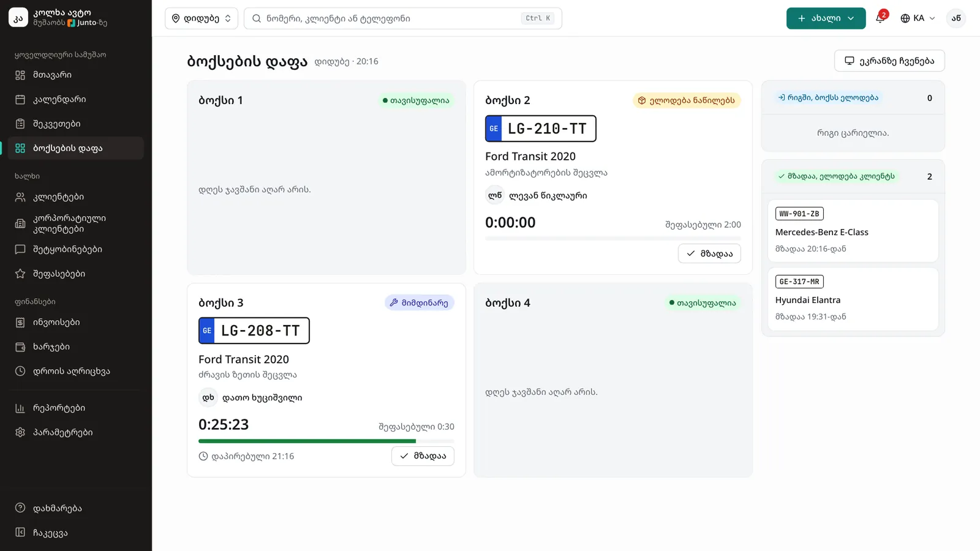
Task: Mark ბოქსი 3 job as მზადაა
Action: click(x=423, y=456)
